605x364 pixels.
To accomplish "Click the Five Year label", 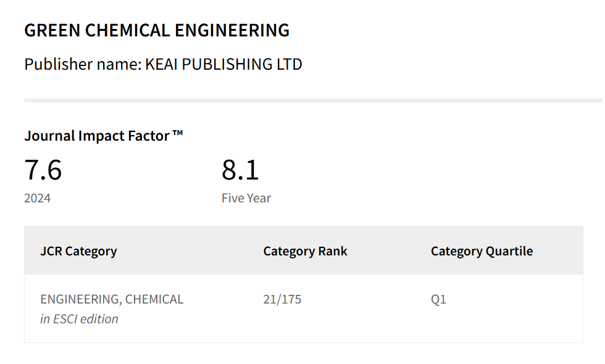I will (246, 199).
